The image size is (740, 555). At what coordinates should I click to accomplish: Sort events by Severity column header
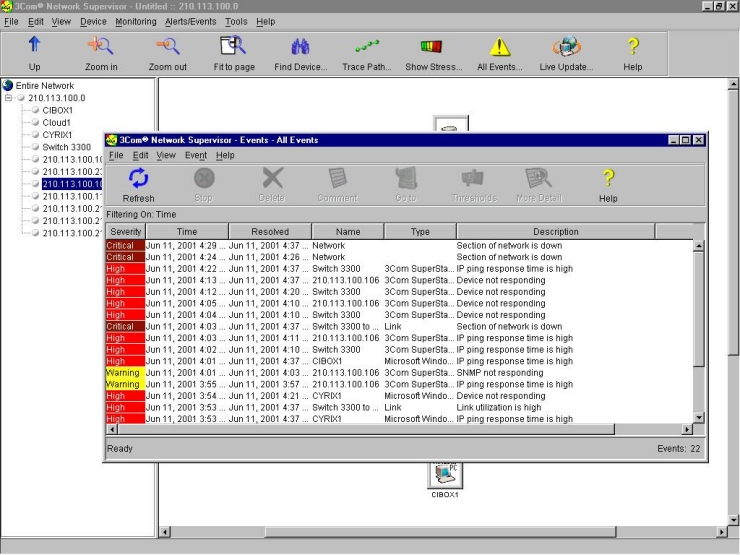click(x=125, y=232)
